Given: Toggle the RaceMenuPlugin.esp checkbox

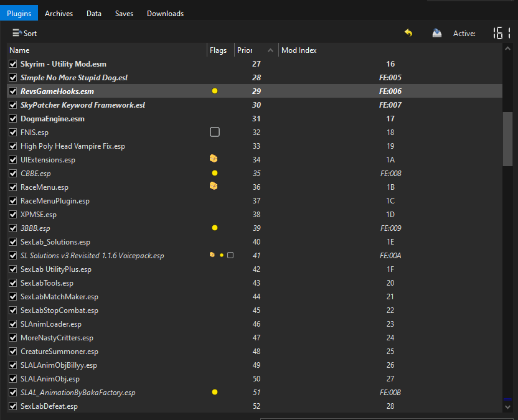Looking at the screenshot, I should 13,201.
